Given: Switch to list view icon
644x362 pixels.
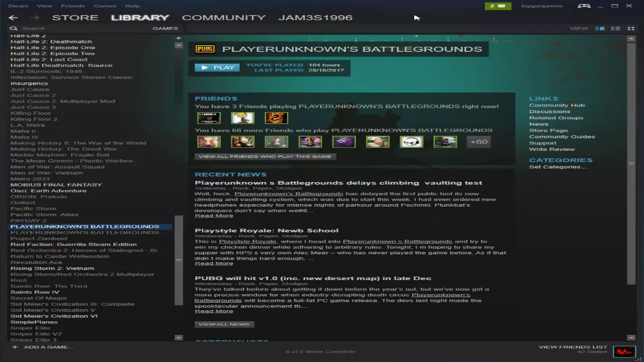Looking at the screenshot, I should [615, 29].
